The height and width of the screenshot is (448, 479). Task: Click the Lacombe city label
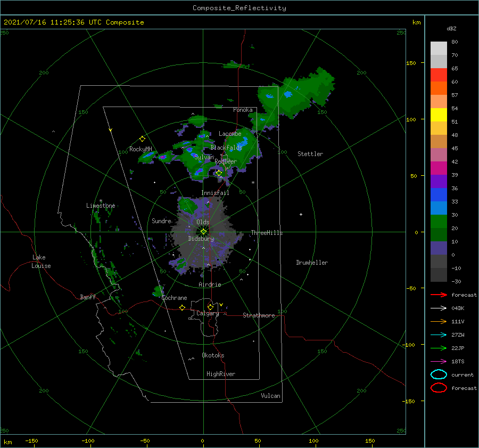tap(230, 134)
